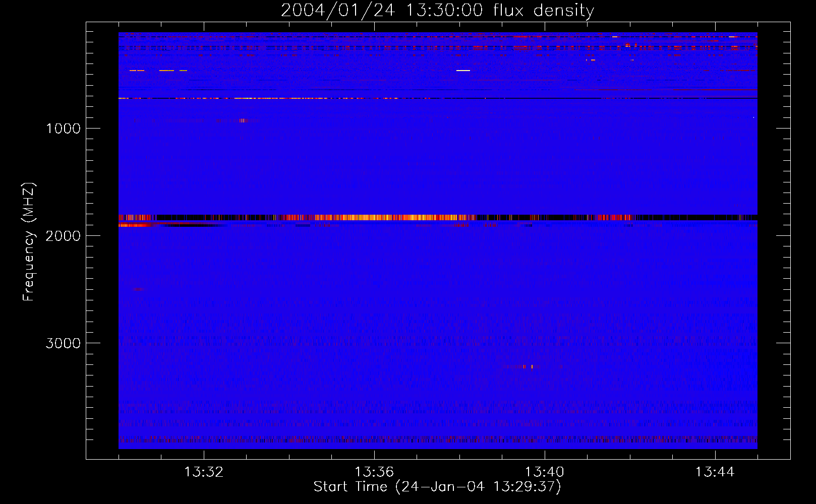Click the plot title '2004/01/24 13:30:00 flux density'
The image size is (816, 504).
coord(437,11)
